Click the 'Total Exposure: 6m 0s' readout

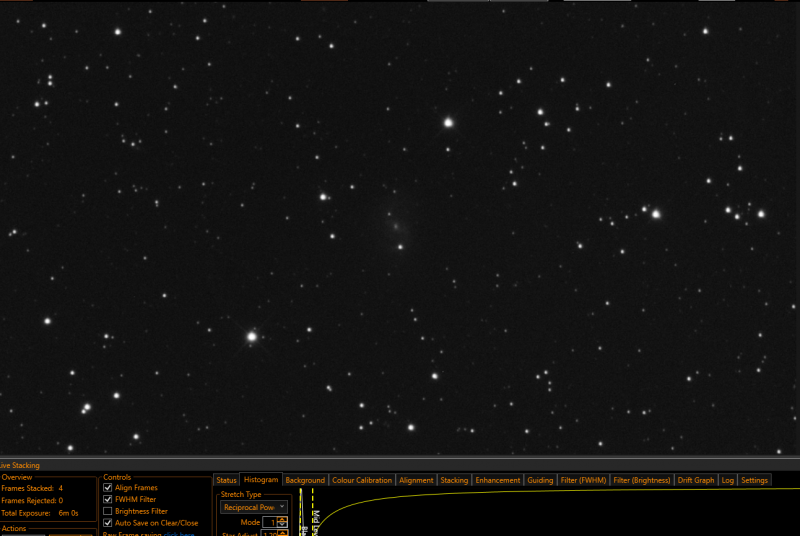click(39, 513)
